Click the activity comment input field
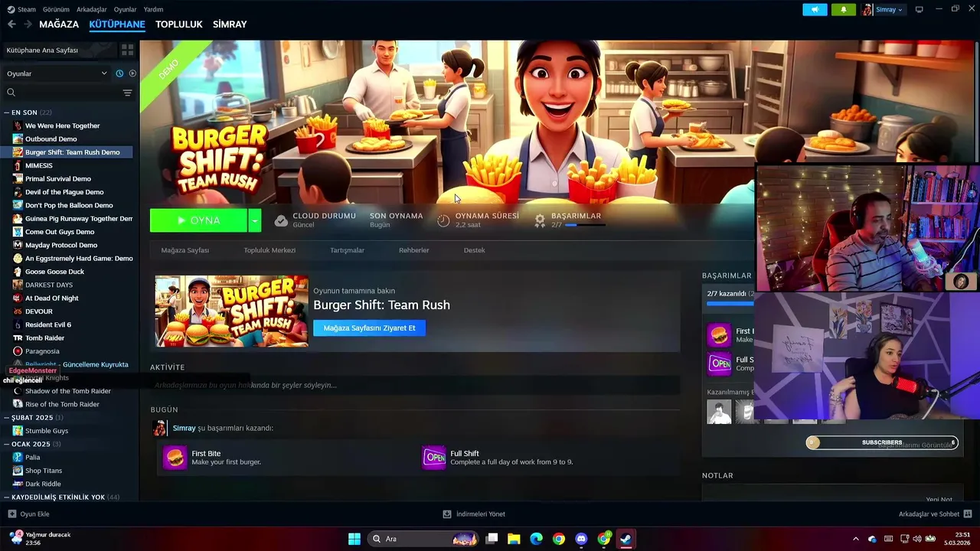Screen dimensions: 980x551 pos(415,385)
